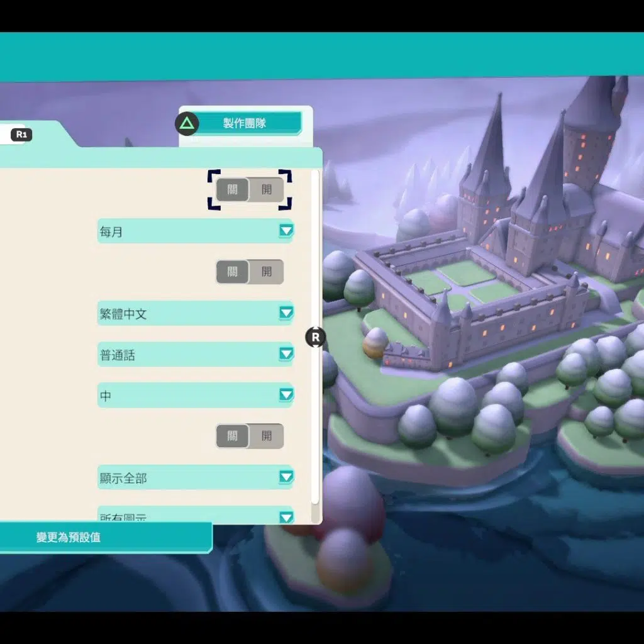Image resolution: width=644 pixels, height=644 pixels.
Task: Click the grey scrollbar track below the thumb
Action: coord(316,513)
